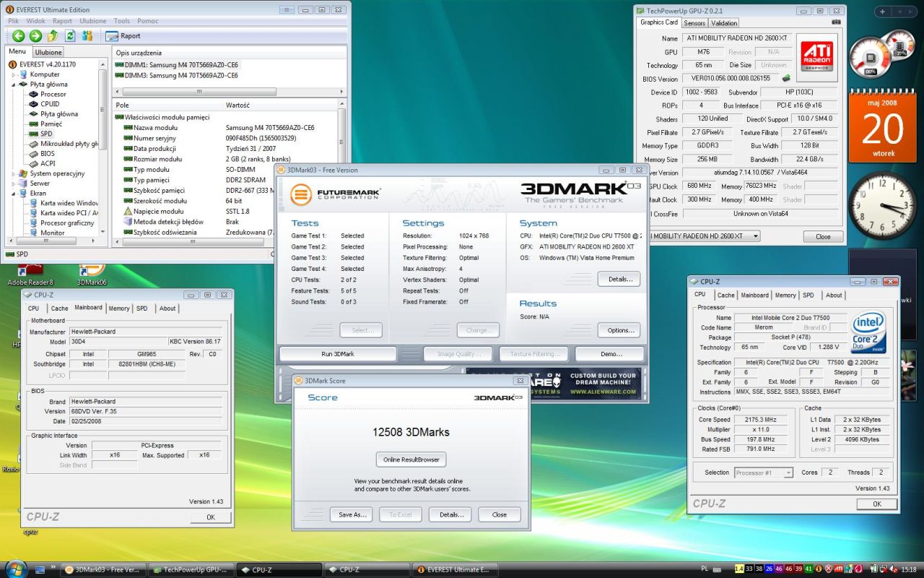Click the orange calendar gadget
The image size is (924, 578).
pyautogui.click(x=883, y=127)
